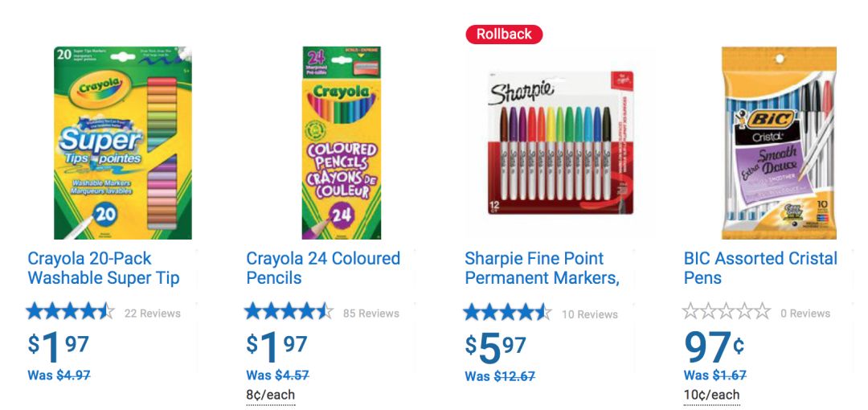Open the Crayola 24 Coloured Pencils title link
The height and width of the screenshot is (410, 868).
(323, 269)
